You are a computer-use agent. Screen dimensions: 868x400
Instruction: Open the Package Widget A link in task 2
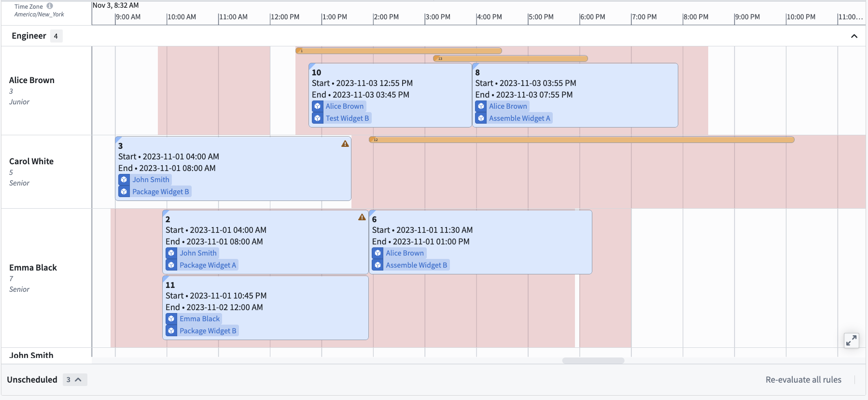point(208,265)
